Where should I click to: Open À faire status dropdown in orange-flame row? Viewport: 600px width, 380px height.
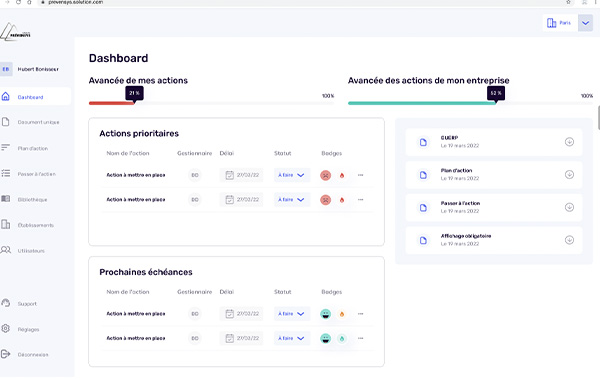point(292,314)
